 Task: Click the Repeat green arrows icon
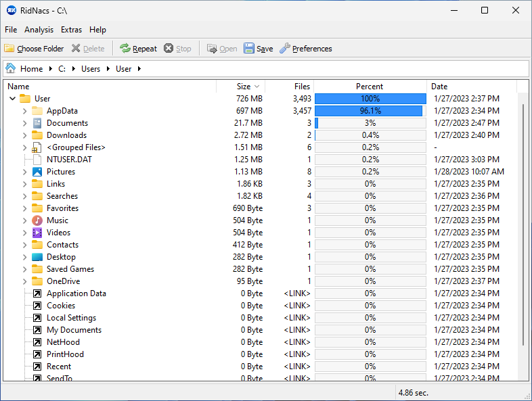125,49
